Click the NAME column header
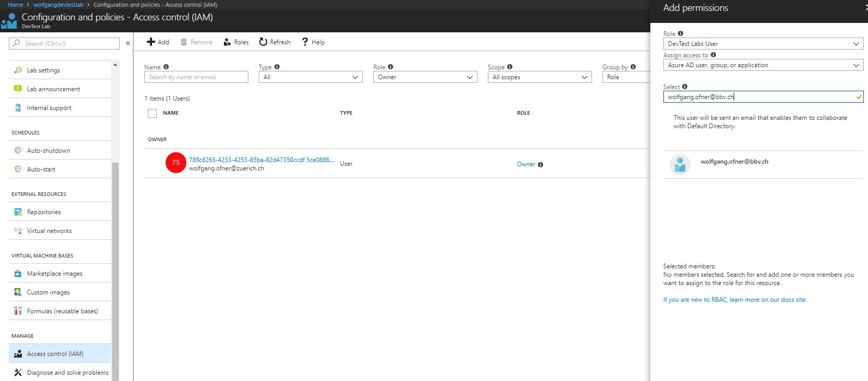 click(171, 113)
